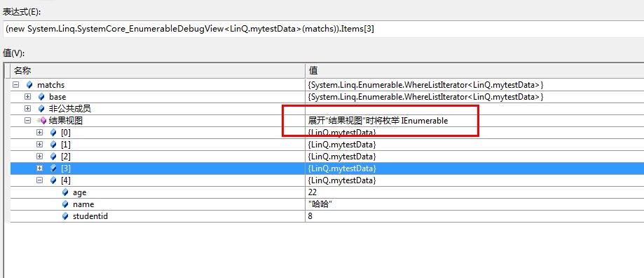This screenshot has height=278, width=644.
Task: Expand the highlighted [3] item
Action: point(39,168)
